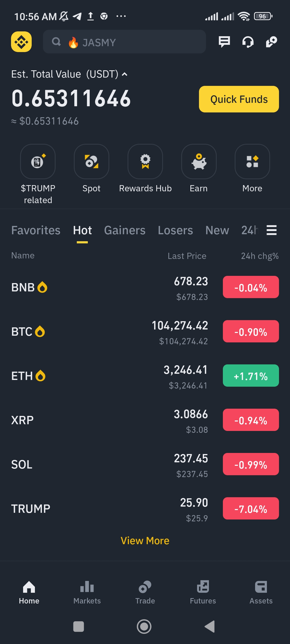Tap the More shortcuts icon
The width and height of the screenshot is (290, 644).
point(252,162)
